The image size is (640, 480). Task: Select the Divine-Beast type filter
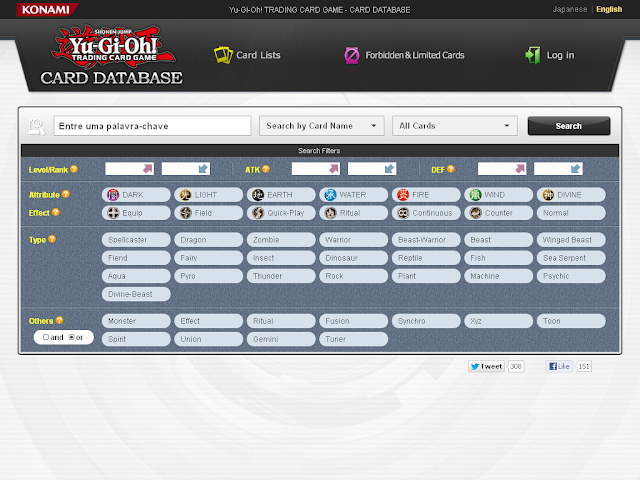point(136,294)
